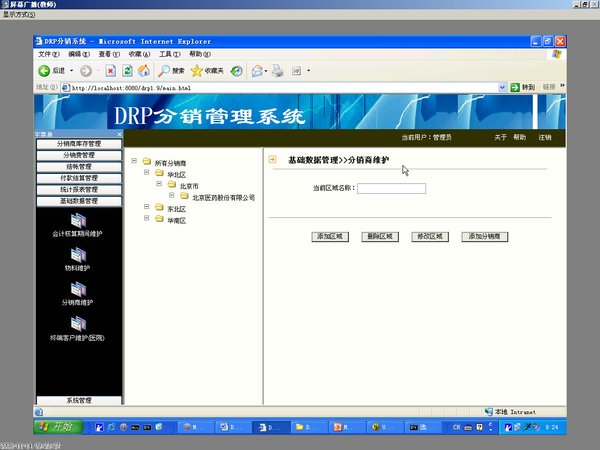
Task: Click the 修改区域 button
Action: coord(430,236)
